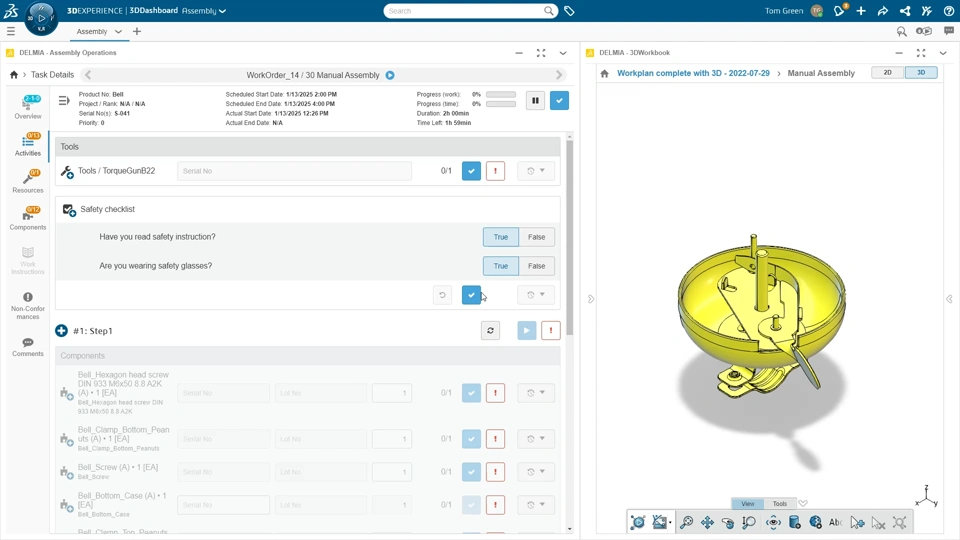Viewport: 960px width, 540px height.
Task: Go to previous work order arrow
Action: (x=88, y=75)
